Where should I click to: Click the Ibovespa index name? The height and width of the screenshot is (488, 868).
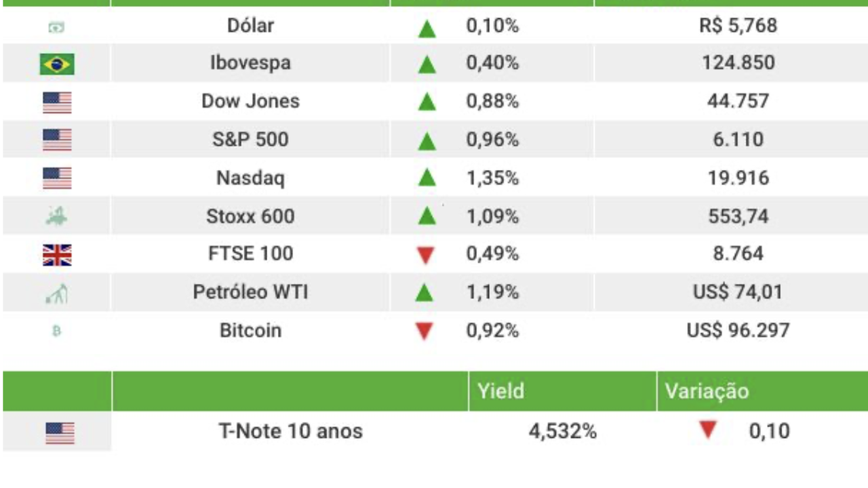click(x=250, y=63)
